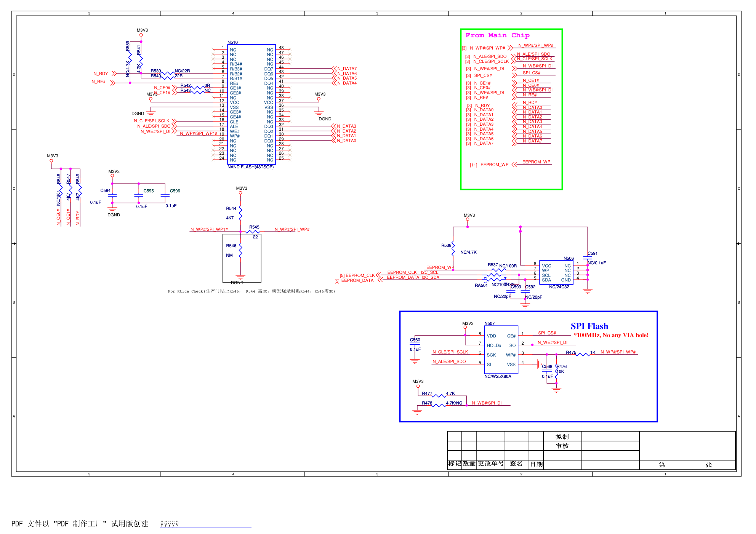Click the '更改单号' title block cell
This screenshot has height=534, width=756.
491,464
